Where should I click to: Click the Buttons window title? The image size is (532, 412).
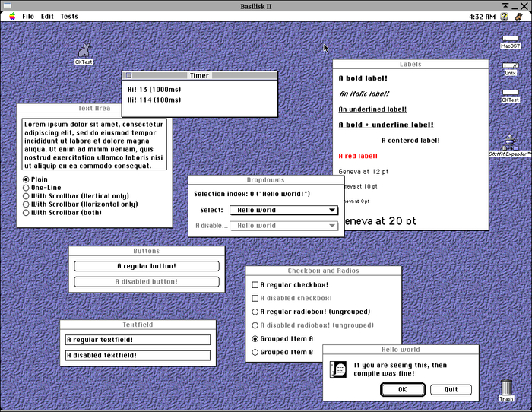tap(146, 251)
